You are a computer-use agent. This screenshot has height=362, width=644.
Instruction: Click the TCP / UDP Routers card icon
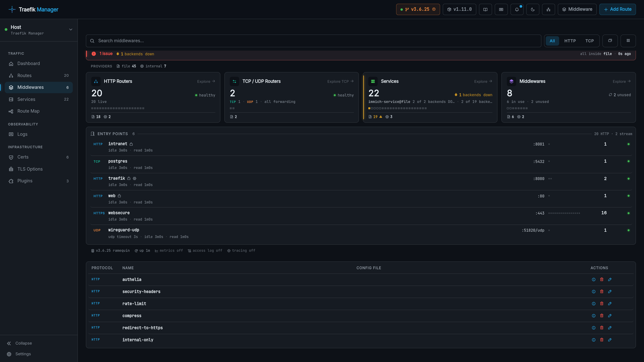234,81
